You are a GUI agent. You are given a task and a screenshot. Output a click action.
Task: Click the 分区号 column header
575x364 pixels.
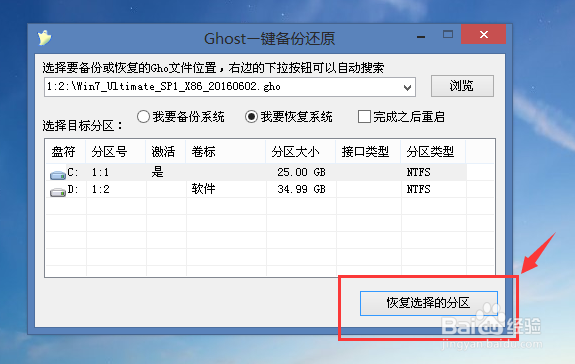pyautogui.click(x=116, y=152)
